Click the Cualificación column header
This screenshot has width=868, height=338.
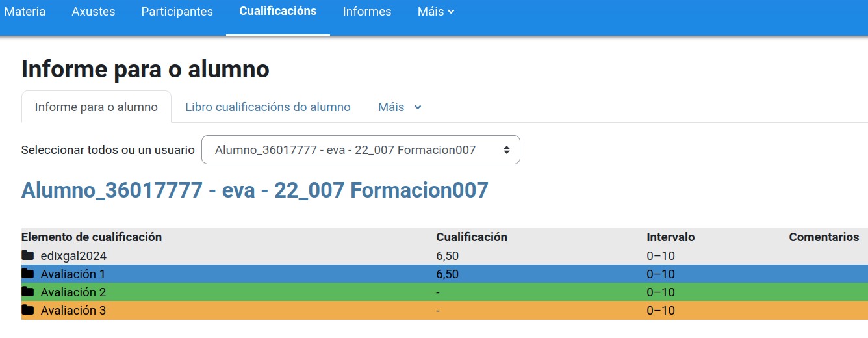click(471, 237)
